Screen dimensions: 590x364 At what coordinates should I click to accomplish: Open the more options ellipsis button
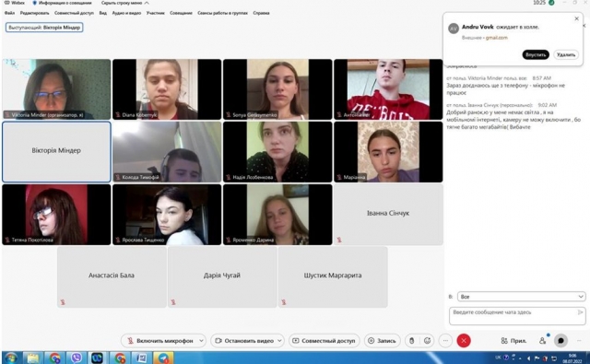445,341
